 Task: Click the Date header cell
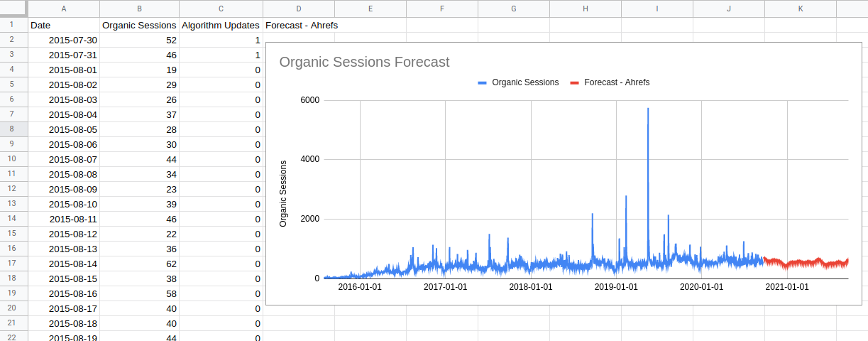pos(64,25)
